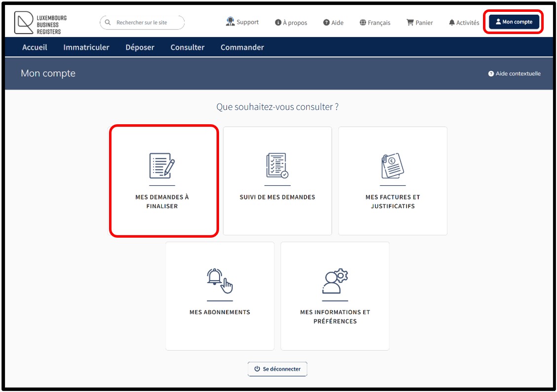
Task: Click the Se déconnecter button
Action: pyautogui.click(x=277, y=369)
